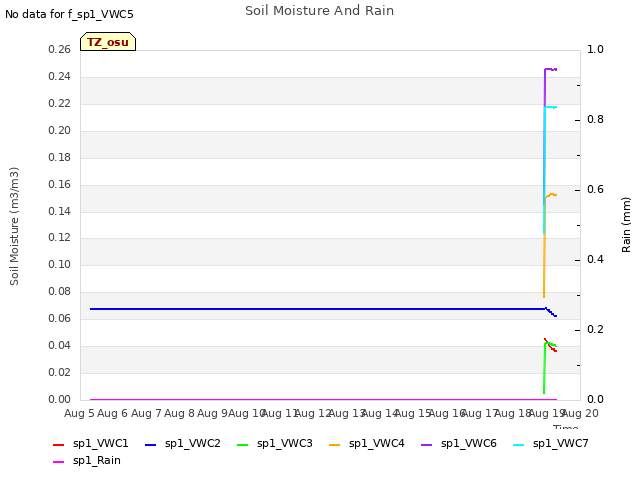Click the sp1_VWC1 red legend swatch
Screen dimensions: 640x480
(x=58, y=445)
